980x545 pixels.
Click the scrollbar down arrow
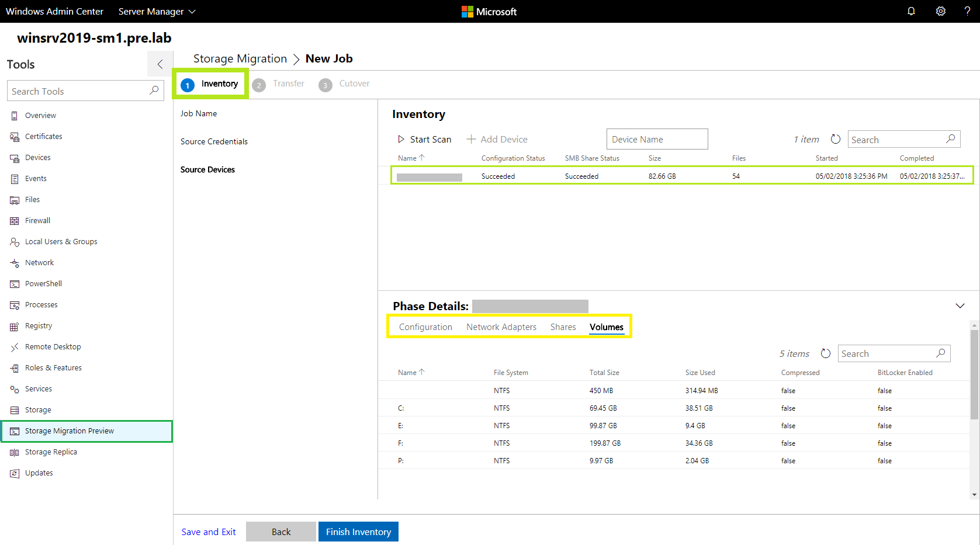pos(974,495)
